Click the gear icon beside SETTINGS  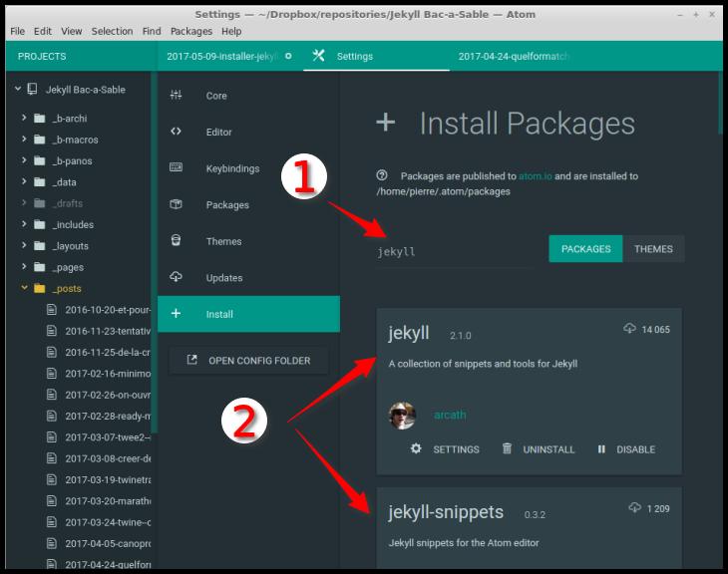416,448
